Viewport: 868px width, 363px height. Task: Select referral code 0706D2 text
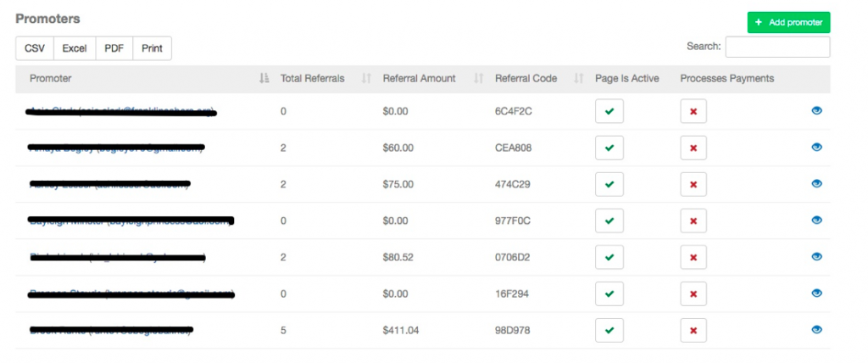point(513,257)
